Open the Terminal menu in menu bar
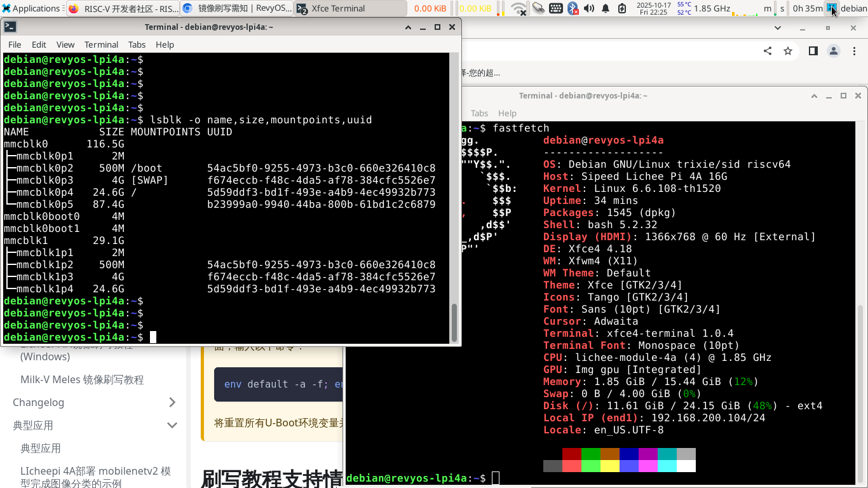Screen dimensions: 868x488 (x=101, y=44)
